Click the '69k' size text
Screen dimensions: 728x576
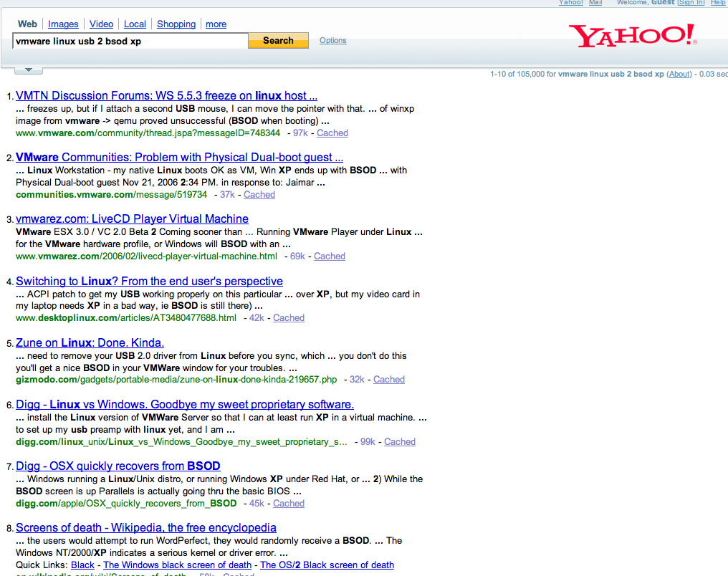point(297,256)
